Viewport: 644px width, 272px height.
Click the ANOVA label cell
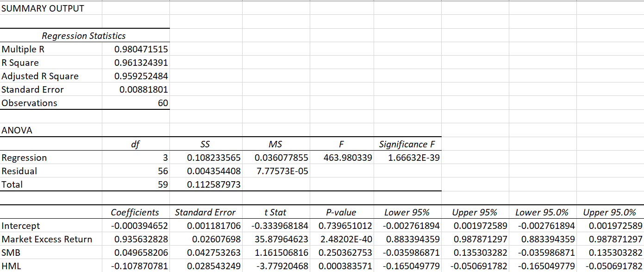(x=17, y=130)
